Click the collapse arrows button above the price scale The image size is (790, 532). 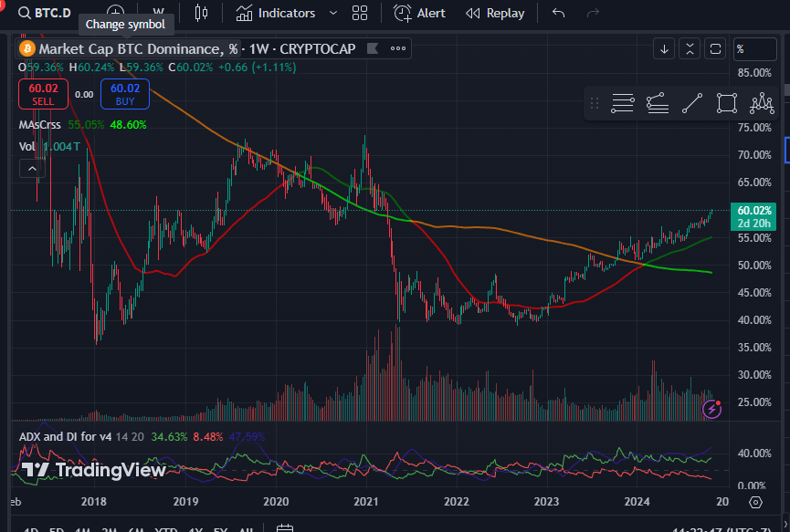tap(690, 49)
